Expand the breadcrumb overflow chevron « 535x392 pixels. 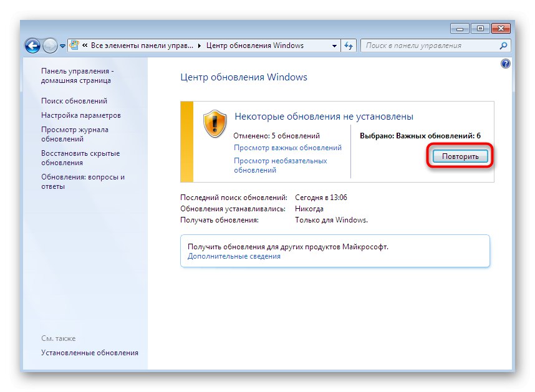[x=86, y=45]
